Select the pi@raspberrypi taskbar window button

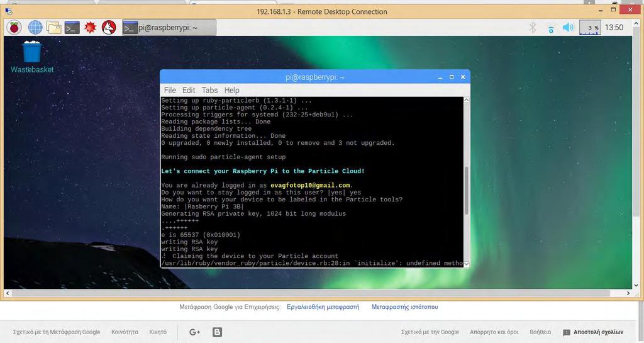[169, 28]
